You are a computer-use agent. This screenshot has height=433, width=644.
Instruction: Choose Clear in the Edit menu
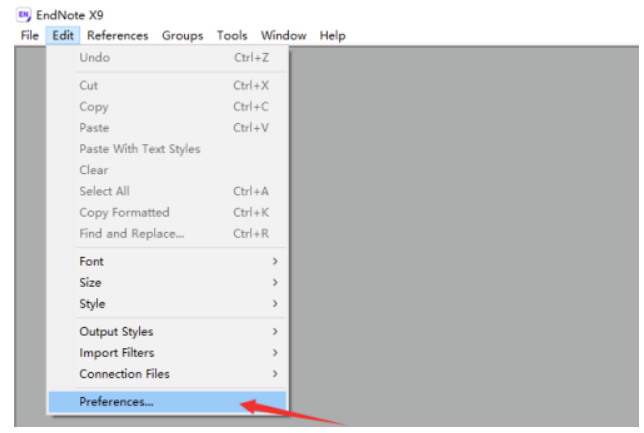point(168,170)
